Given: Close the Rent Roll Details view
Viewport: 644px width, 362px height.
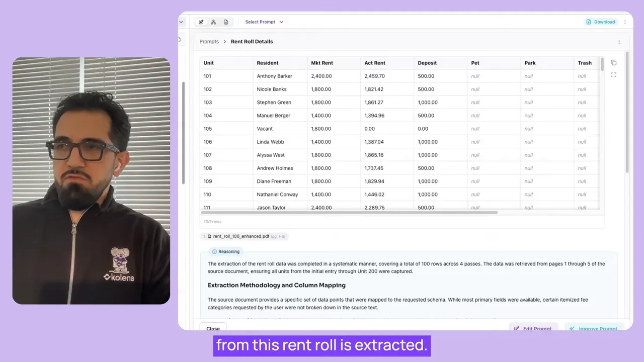Looking at the screenshot, I should (x=213, y=328).
